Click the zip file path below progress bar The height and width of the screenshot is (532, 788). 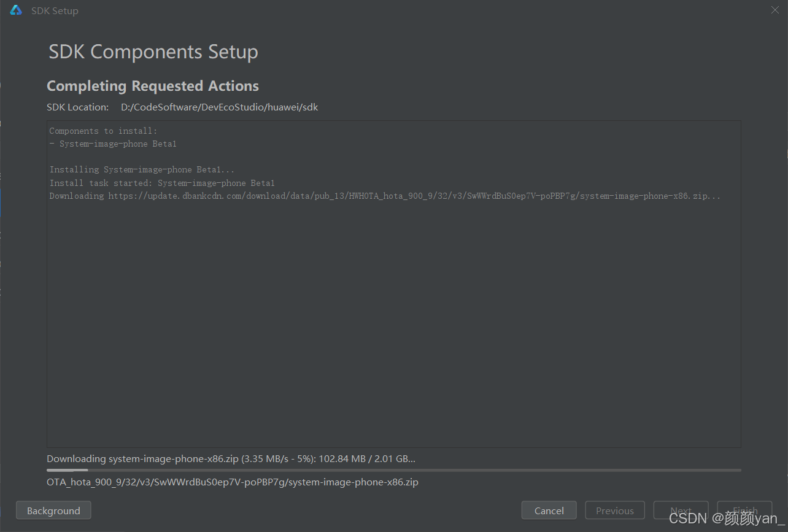[233, 482]
